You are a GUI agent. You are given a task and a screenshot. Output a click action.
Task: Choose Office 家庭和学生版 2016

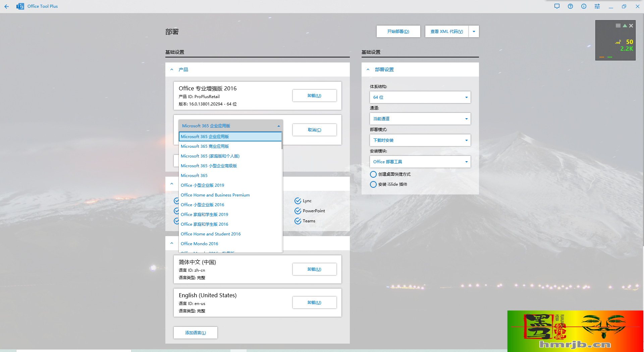230,224
